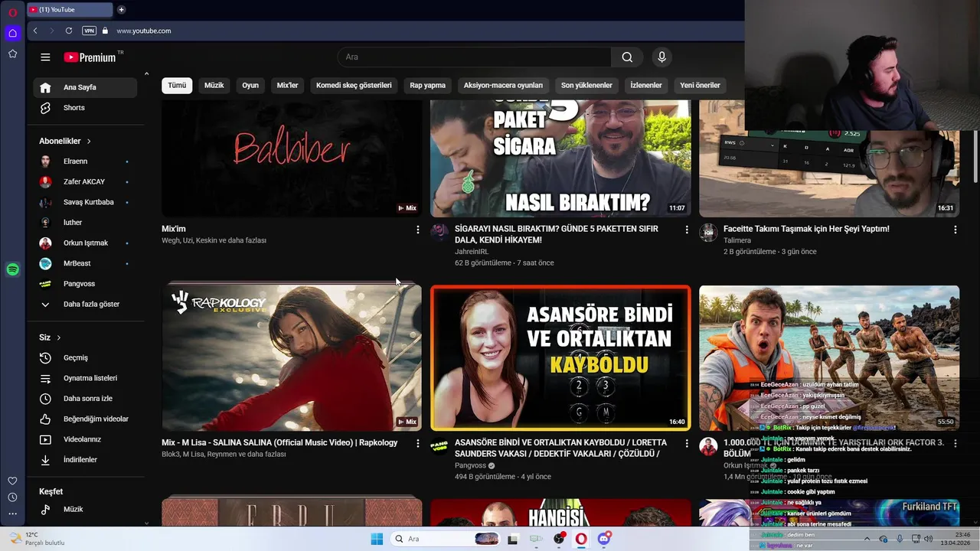This screenshot has width=980, height=551.
Task: Open Müzik under Keşfet
Action: click(x=85, y=510)
